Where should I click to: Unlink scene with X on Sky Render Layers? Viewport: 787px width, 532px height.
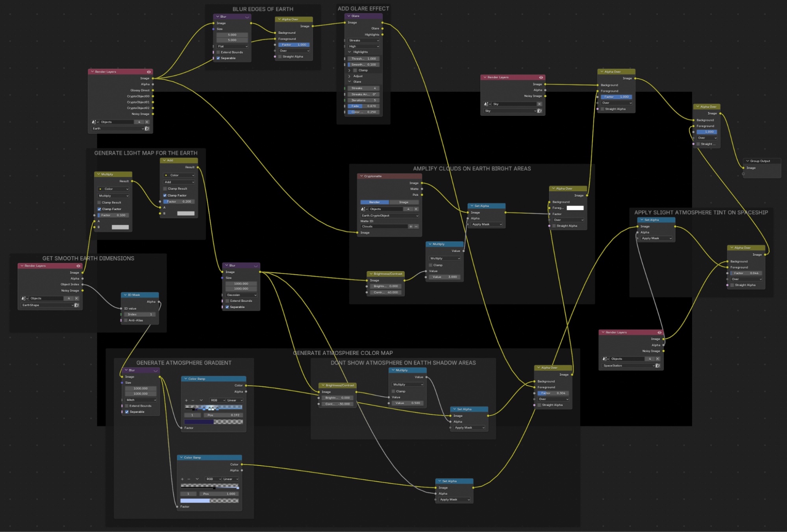point(539,104)
